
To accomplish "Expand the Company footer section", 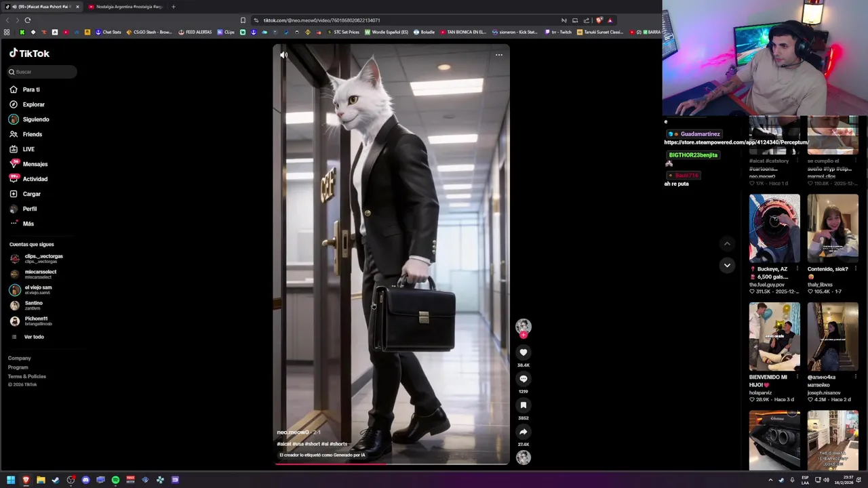I will click(20, 359).
